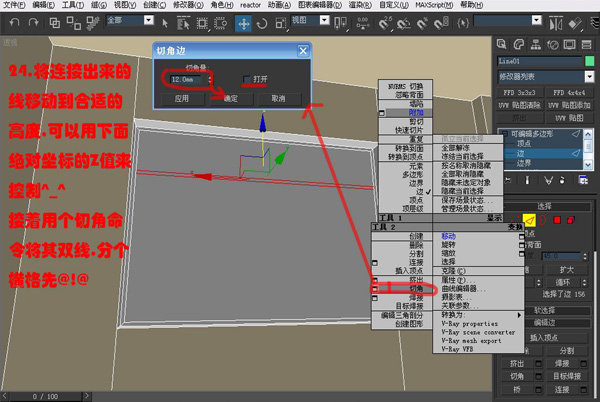
Task: Click Line01 object color swatch
Action: tap(590, 61)
